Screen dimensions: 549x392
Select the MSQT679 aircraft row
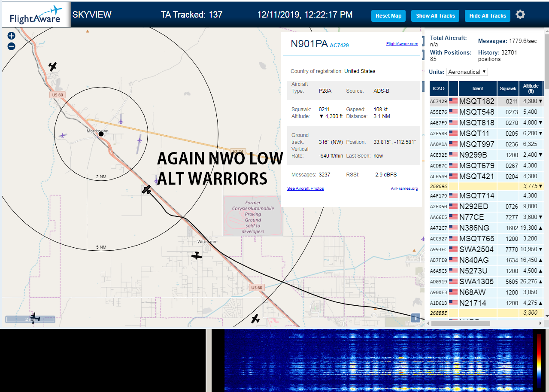pos(486,166)
